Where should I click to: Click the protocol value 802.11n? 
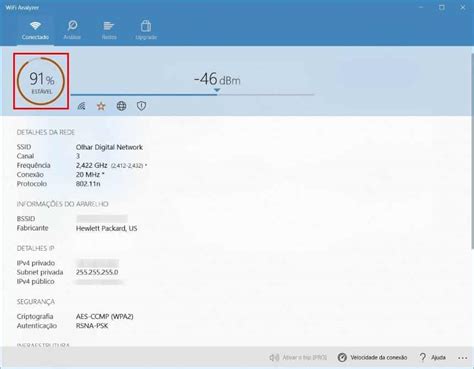click(88, 184)
